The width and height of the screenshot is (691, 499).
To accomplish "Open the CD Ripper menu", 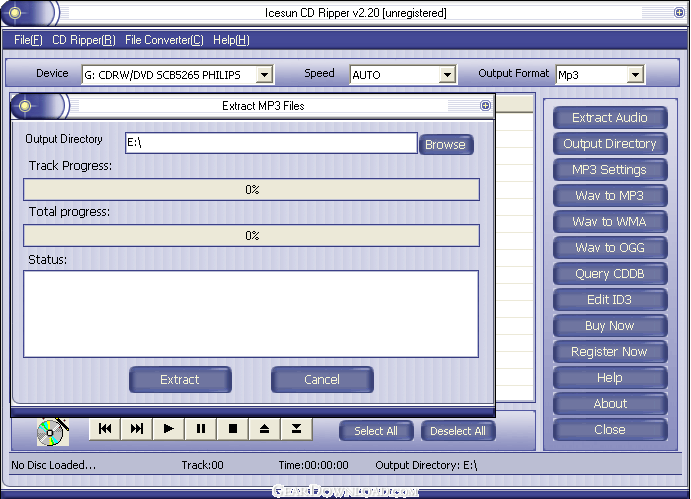I will [x=84, y=40].
